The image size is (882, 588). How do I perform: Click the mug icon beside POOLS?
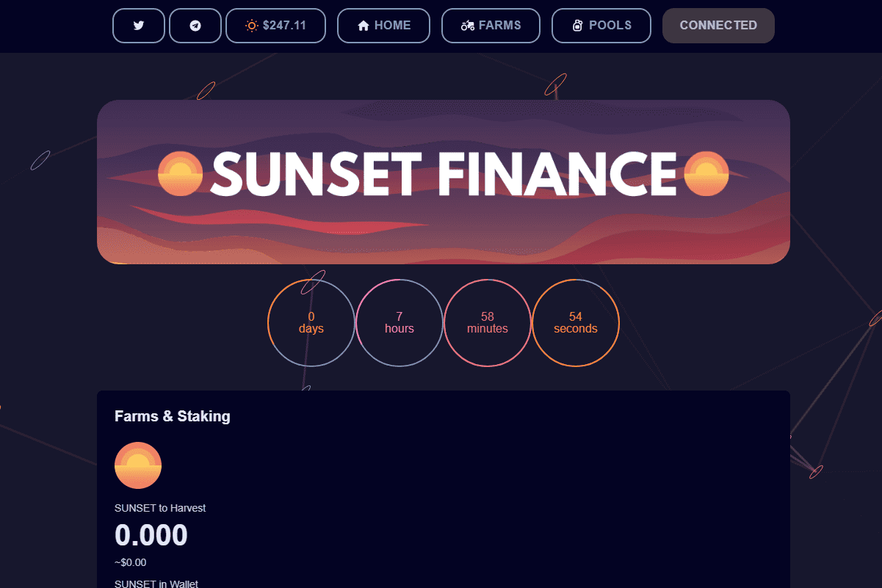coord(578,25)
